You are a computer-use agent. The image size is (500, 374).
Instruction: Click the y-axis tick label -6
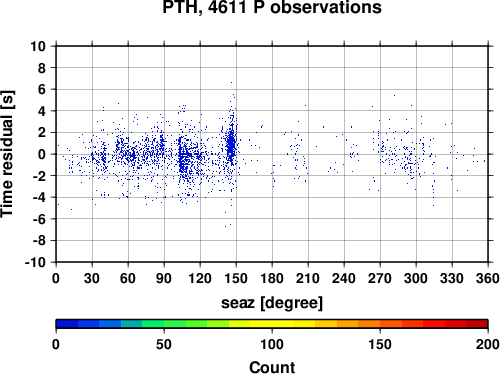pos(39,219)
